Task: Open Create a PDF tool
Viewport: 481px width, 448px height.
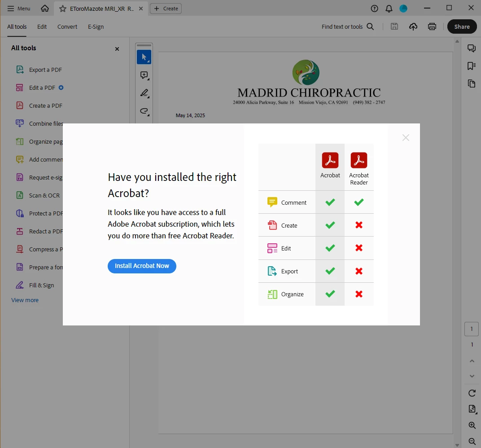Action: click(x=39, y=105)
